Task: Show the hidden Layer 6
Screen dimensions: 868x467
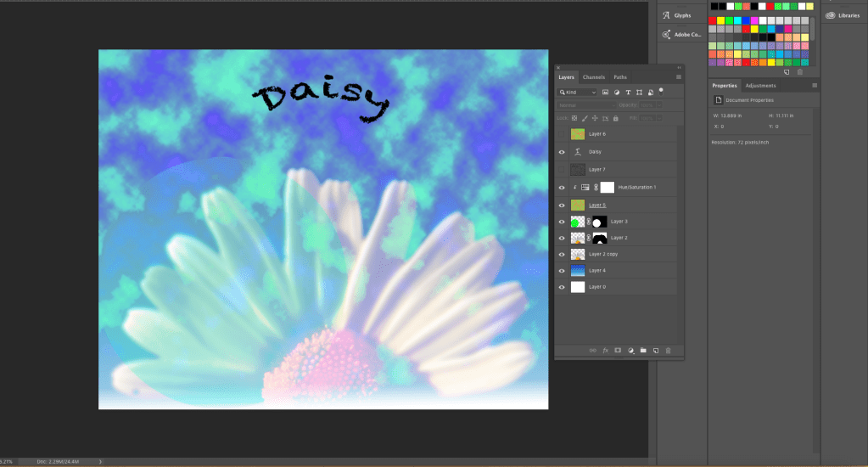Action: [x=562, y=134]
